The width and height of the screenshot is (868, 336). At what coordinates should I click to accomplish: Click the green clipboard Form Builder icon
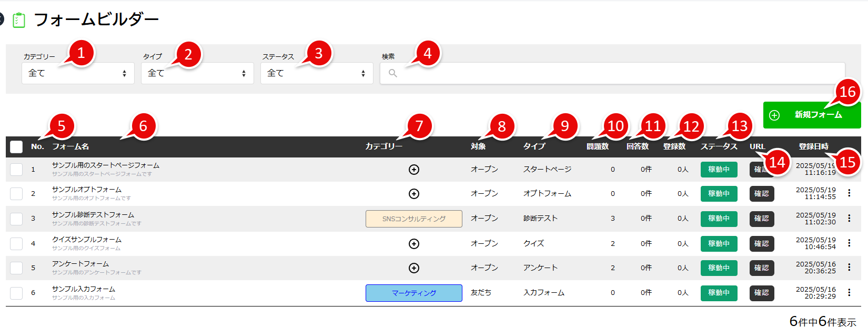pyautogui.click(x=19, y=20)
